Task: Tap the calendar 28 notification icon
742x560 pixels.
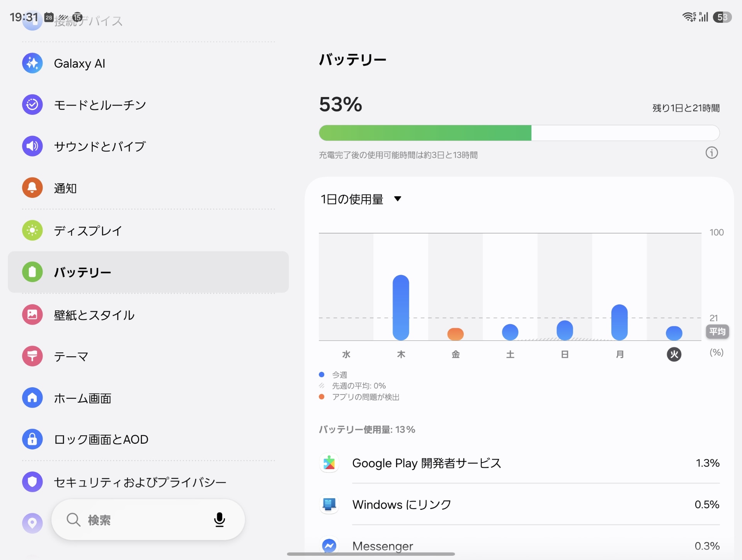Action: (x=49, y=17)
